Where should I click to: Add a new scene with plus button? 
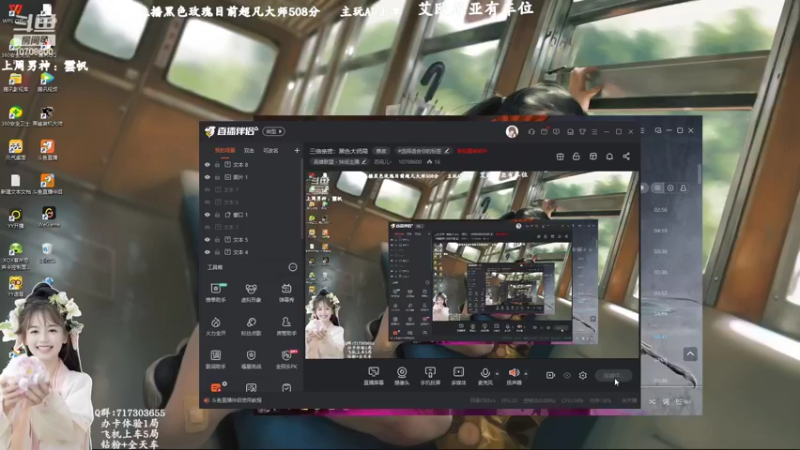point(297,151)
